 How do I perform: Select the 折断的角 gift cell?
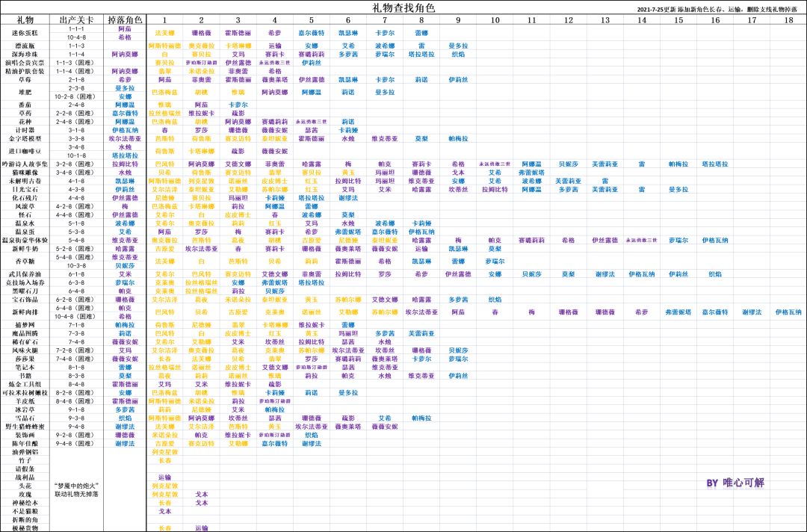pos(25,519)
